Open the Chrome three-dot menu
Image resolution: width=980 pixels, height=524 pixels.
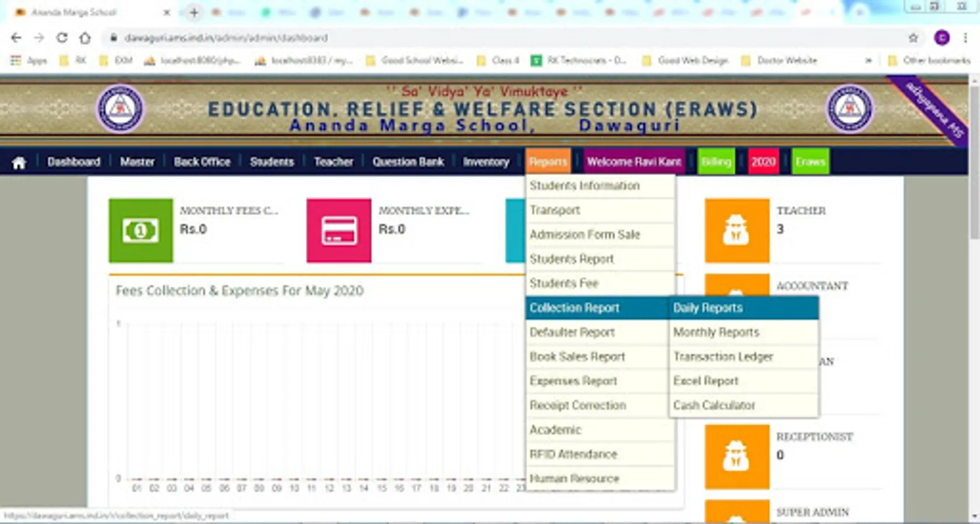[965, 38]
